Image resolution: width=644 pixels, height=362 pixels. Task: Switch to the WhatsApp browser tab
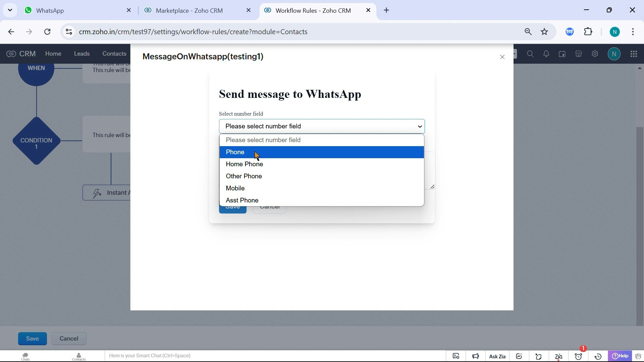[50, 11]
